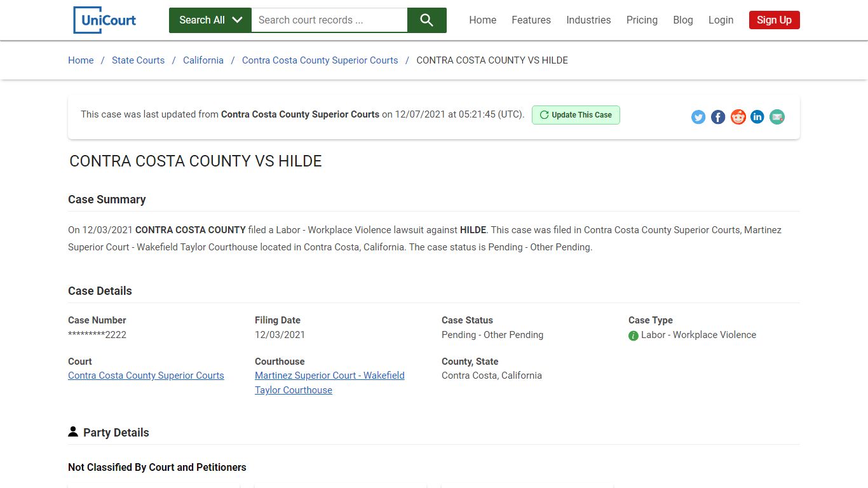Viewport: 868px width, 488px height.
Task: Click Update This Case button
Action: [x=576, y=115]
